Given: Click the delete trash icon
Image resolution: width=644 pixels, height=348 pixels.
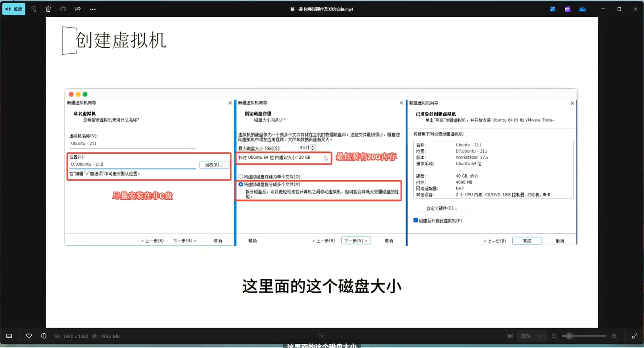Looking at the screenshot, I should pyautogui.click(x=48, y=9).
